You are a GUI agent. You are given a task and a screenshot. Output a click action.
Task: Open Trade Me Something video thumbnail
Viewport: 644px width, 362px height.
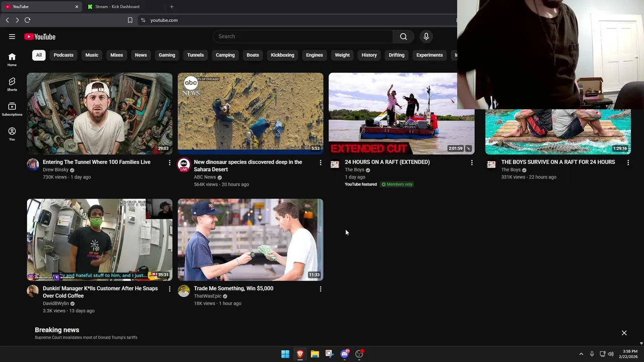click(x=251, y=240)
